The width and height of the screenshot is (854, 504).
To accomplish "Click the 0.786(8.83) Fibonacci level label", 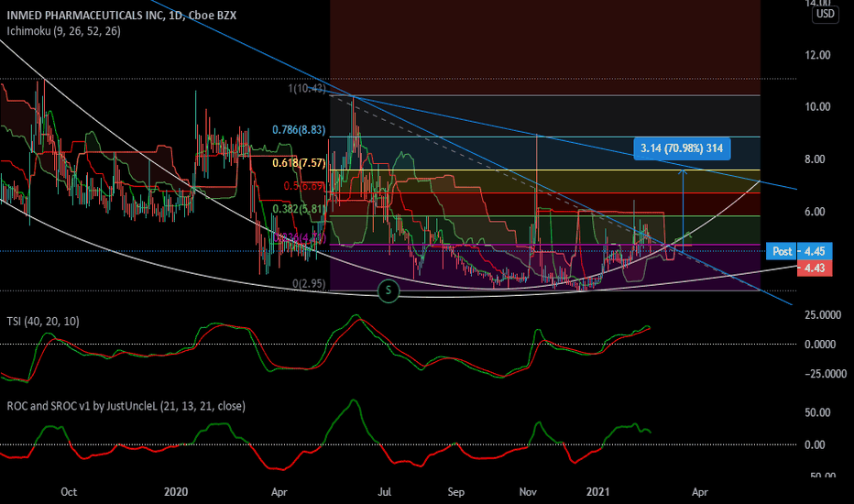I will (x=299, y=130).
